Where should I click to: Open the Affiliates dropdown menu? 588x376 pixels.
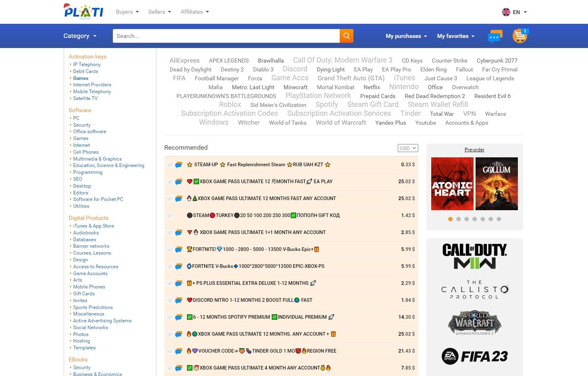coord(195,12)
